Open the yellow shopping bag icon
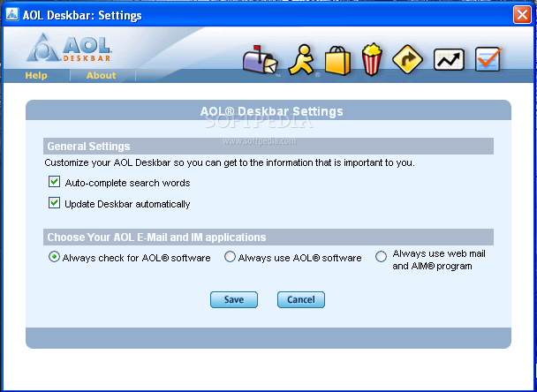The width and height of the screenshot is (537, 392). pos(337,60)
